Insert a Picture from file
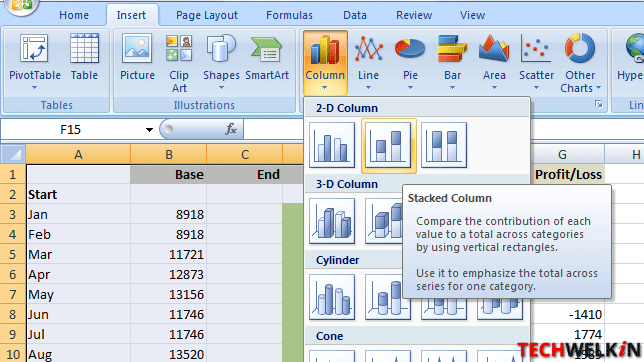This screenshot has width=644, height=362. (x=137, y=58)
